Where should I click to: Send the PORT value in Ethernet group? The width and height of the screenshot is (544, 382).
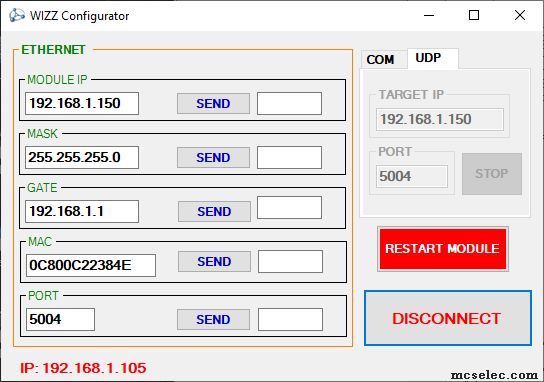click(213, 320)
